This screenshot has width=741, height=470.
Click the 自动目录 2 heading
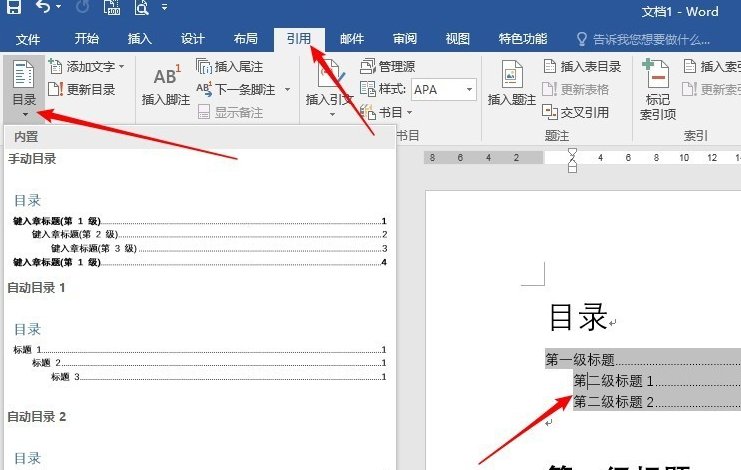tap(36, 417)
